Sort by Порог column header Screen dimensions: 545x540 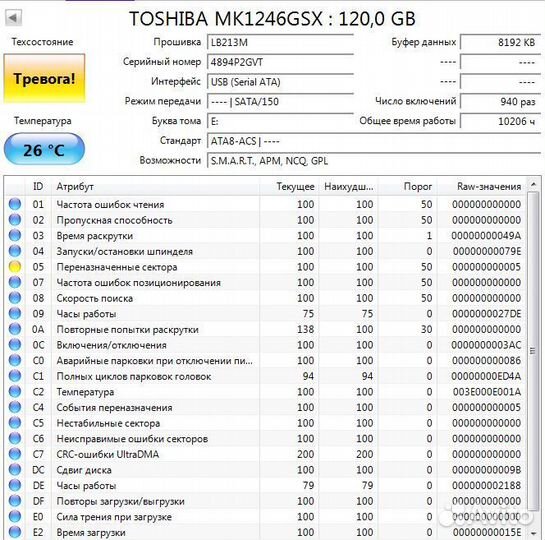[407, 187]
